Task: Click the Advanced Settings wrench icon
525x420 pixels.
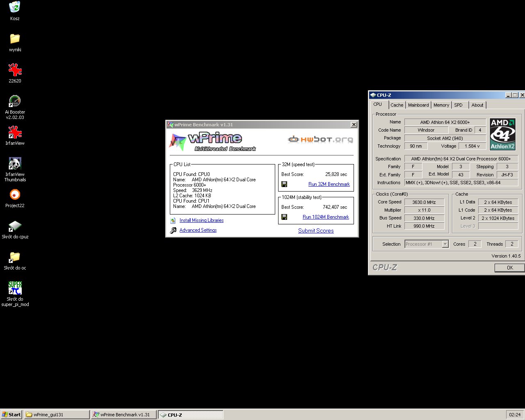Action: (x=173, y=230)
